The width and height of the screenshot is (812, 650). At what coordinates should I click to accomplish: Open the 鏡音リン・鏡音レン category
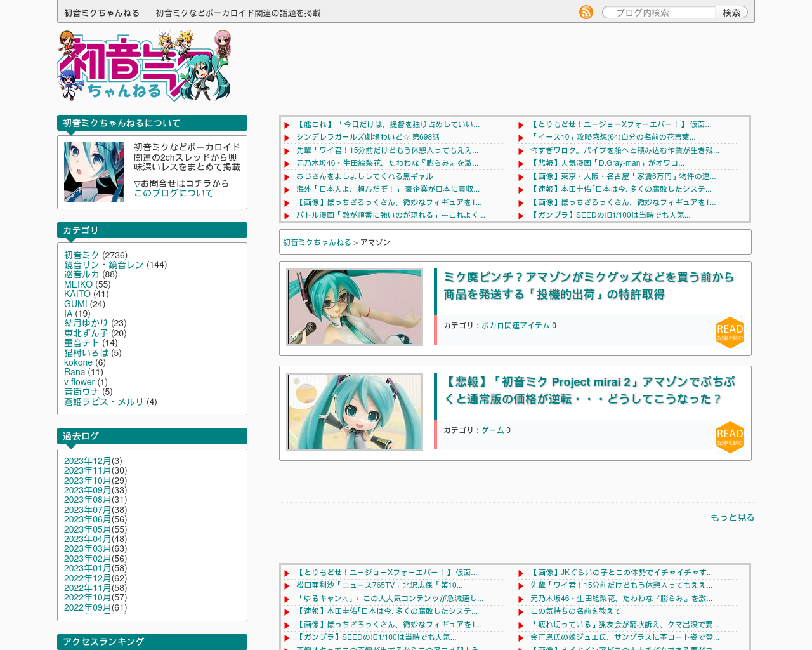click(x=104, y=265)
